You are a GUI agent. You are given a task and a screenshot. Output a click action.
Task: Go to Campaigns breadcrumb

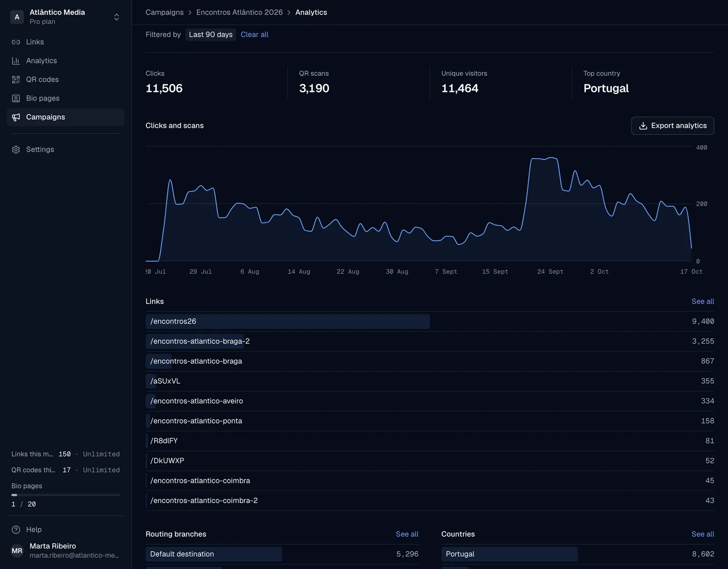coord(165,12)
